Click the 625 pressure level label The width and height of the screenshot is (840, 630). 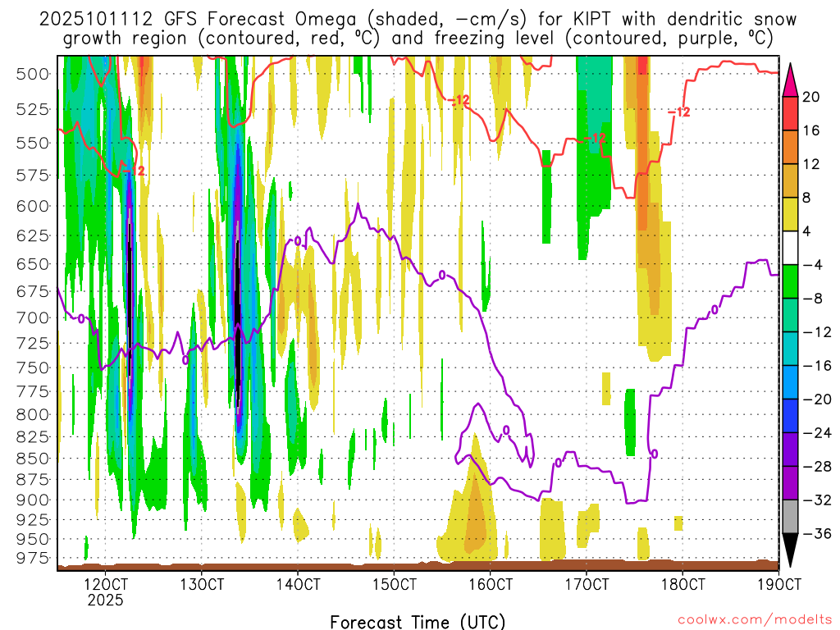pyautogui.click(x=33, y=235)
